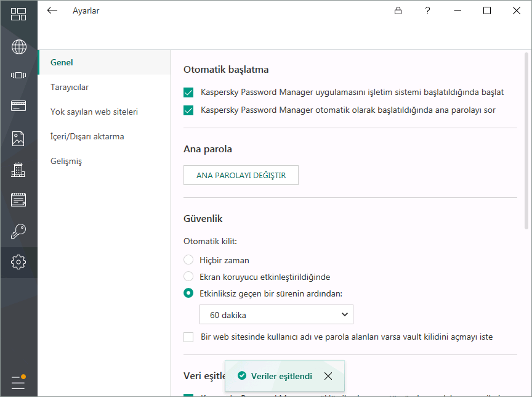Viewport: 532px width, 397px height.
Task: Click the 'Güvenlik' section heading
Action: [203, 219]
